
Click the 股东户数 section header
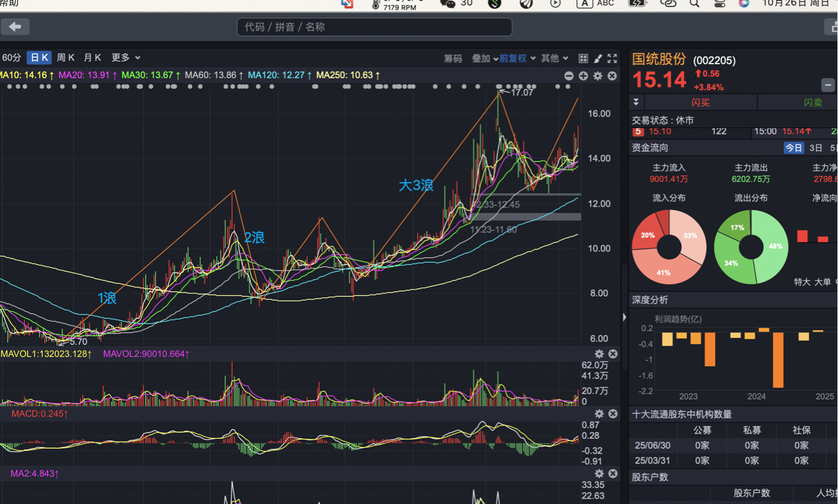(x=650, y=477)
